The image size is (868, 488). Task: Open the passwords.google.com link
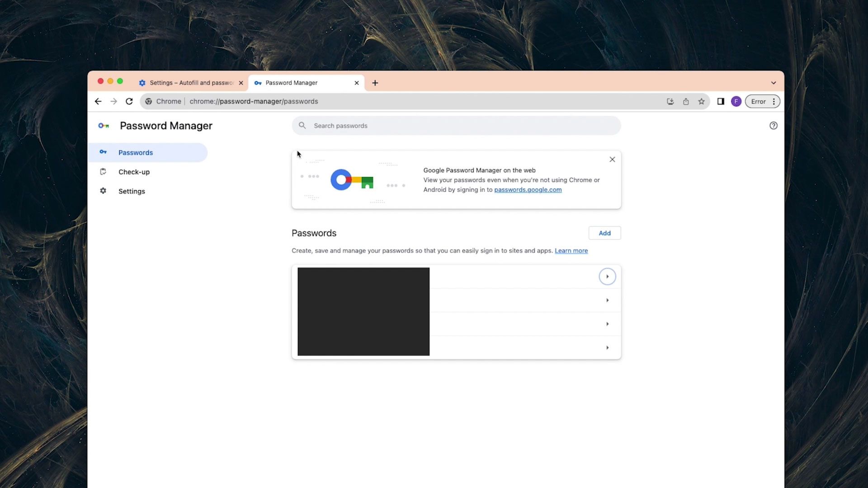point(528,190)
